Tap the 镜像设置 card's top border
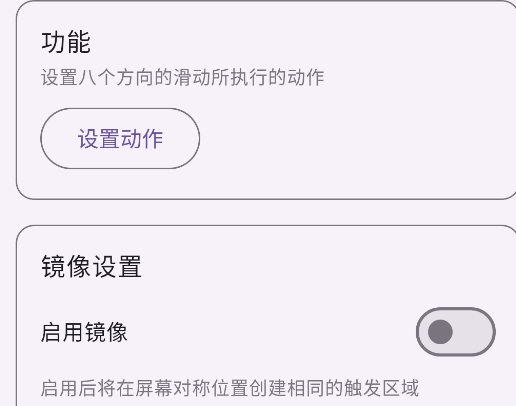This screenshot has height=406, width=516. coord(267,226)
